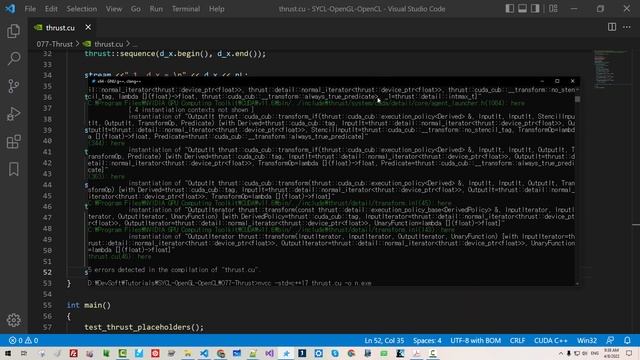
Task: Click the feedback icon in status bar
Action: [610, 340]
